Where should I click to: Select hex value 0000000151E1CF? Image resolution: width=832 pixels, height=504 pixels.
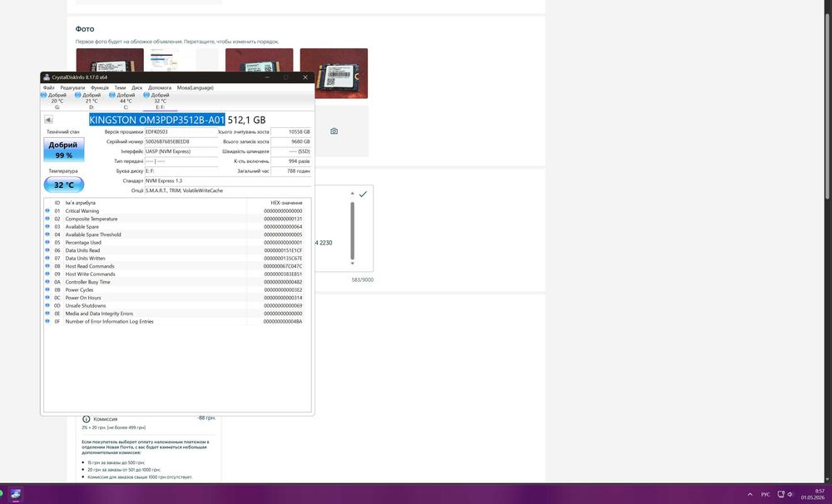284,250
